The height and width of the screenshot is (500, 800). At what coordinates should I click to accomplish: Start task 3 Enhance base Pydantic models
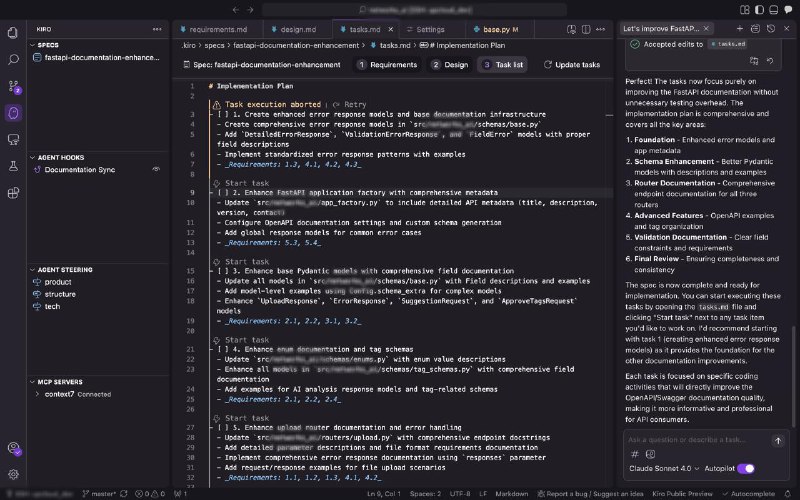tap(241, 261)
